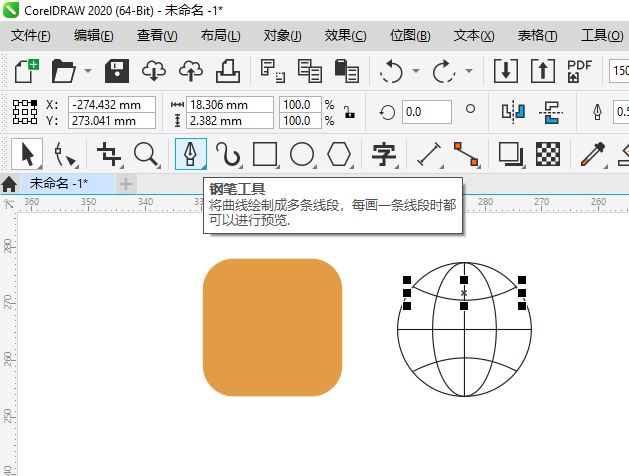Viewport: 629px width, 476px height.
Task: Click the object origin grid icon
Action: click(25, 112)
